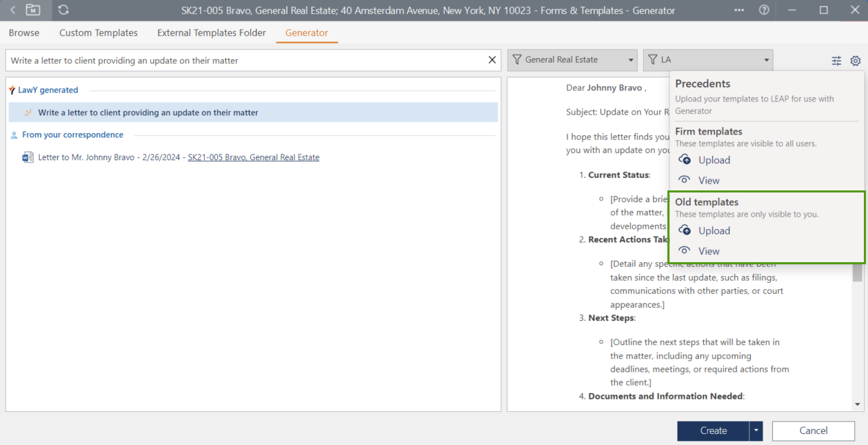Image resolution: width=868 pixels, height=445 pixels.
Task: Click Upload under Firm templates
Action: pos(714,160)
